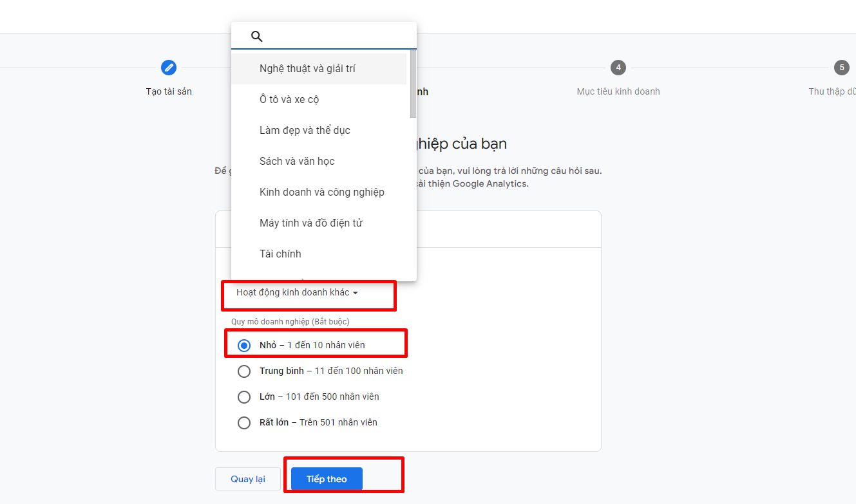
Task: Click step 4 circle icon
Action: click(x=618, y=68)
